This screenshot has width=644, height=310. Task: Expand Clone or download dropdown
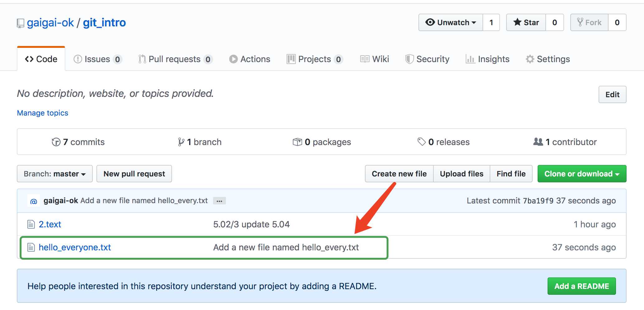[x=582, y=174]
